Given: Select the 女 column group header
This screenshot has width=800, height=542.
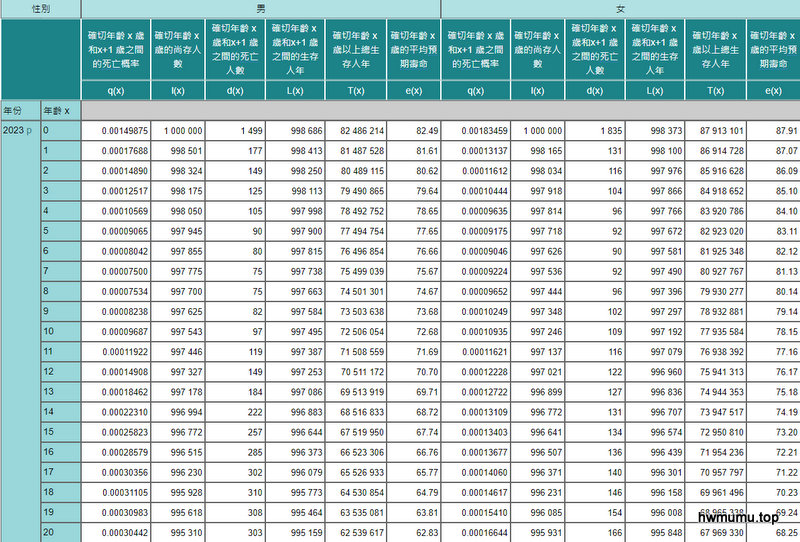Looking at the screenshot, I should [620, 9].
